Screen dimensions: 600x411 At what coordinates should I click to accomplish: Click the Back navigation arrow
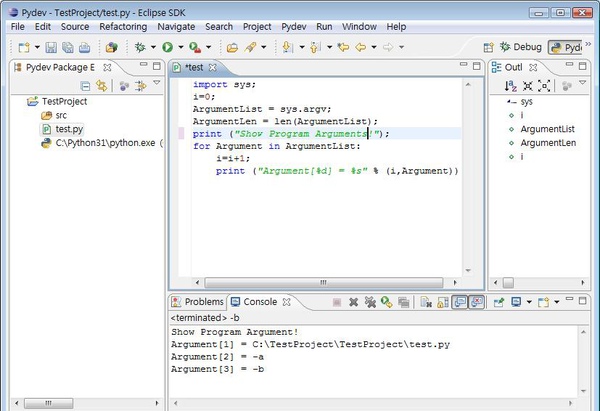coord(361,47)
